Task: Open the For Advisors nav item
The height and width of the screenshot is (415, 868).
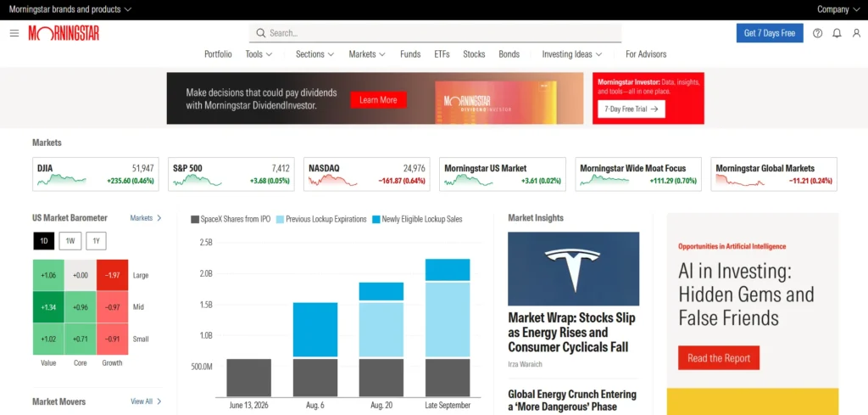Action: tap(646, 54)
